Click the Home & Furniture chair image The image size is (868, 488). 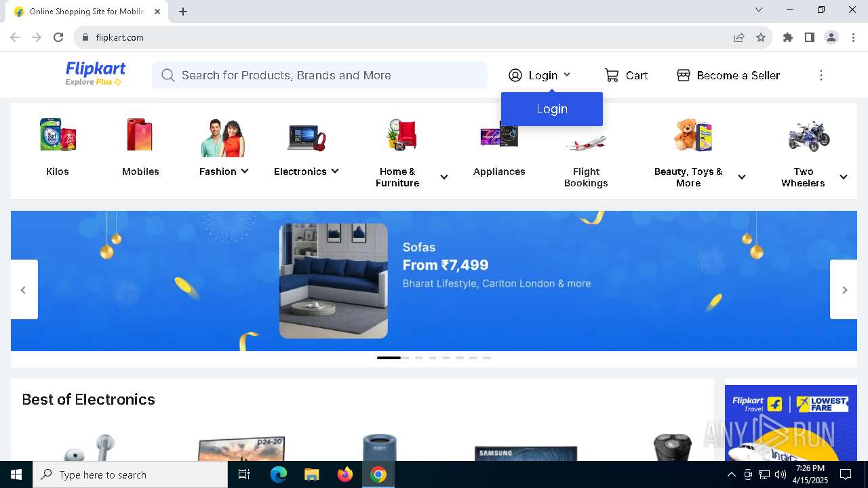[401, 135]
